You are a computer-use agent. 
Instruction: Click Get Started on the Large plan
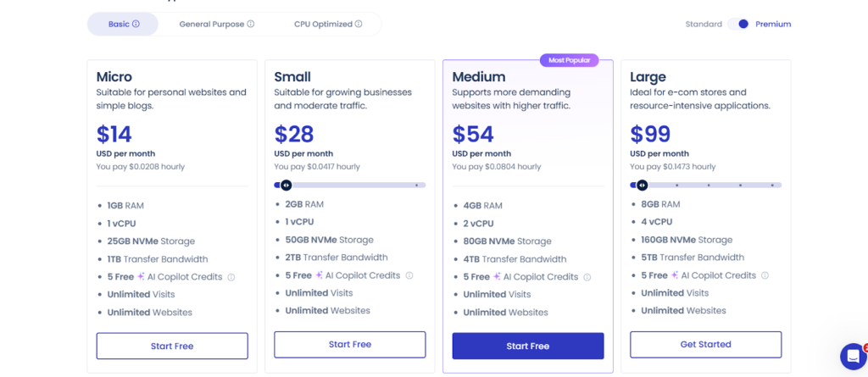click(x=705, y=344)
